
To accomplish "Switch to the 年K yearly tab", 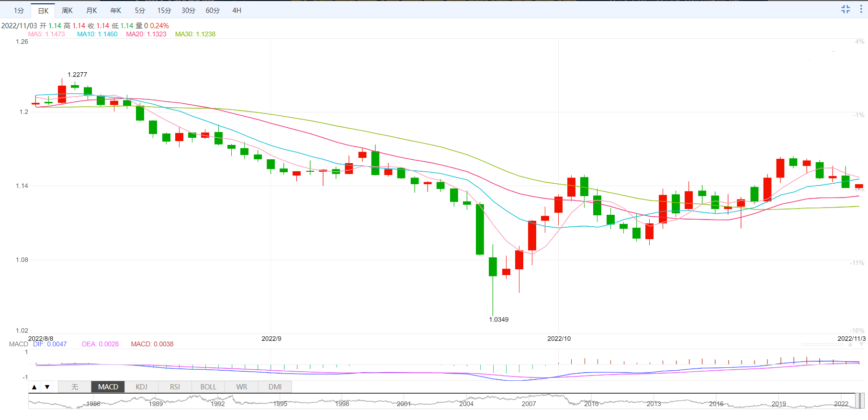I will (116, 11).
